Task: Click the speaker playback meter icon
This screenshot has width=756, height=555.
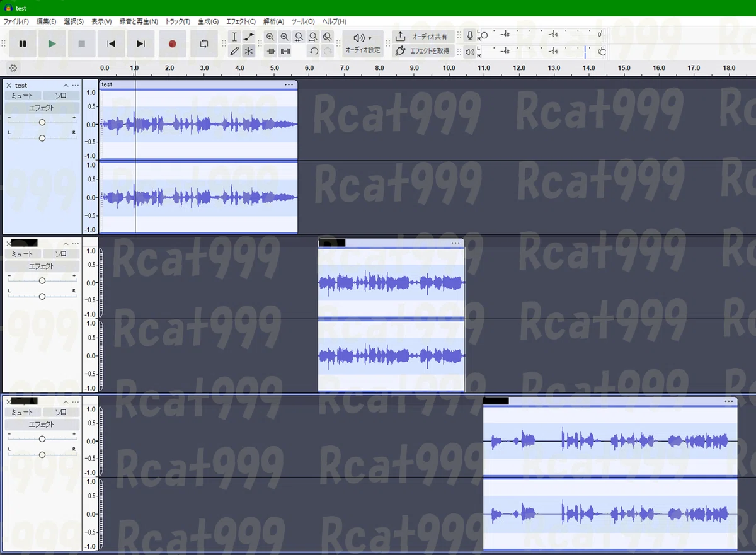Action: pyautogui.click(x=470, y=52)
